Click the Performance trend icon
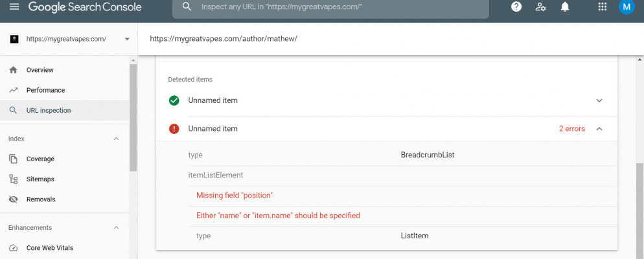Image resolution: width=644 pixels, height=259 pixels. (x=13, y=90)
